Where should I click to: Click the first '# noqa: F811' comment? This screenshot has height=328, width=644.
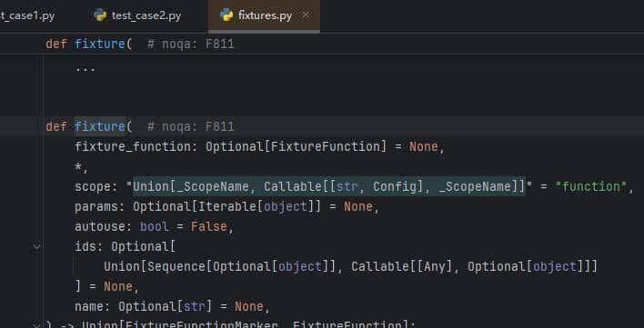click(x=191, y=44)
